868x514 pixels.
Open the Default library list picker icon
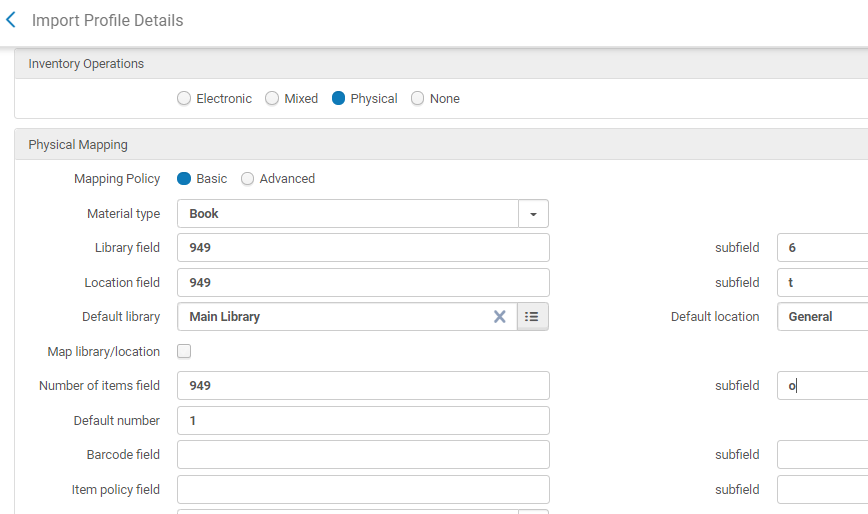pos(532,317)
